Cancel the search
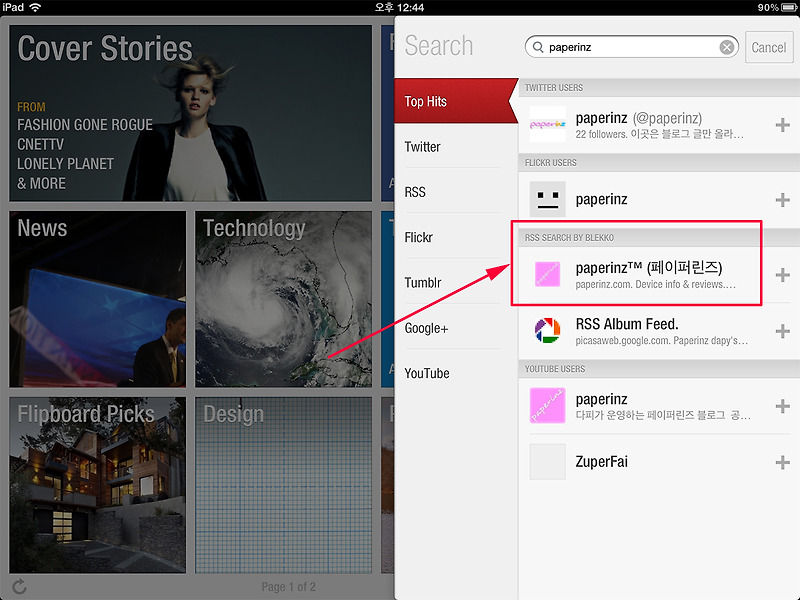The height and width of the screenshot is (600, 800). (769, 47)
